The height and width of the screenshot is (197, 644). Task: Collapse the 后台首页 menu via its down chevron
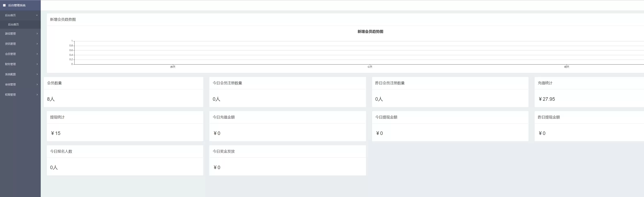(x=37, y=15)
